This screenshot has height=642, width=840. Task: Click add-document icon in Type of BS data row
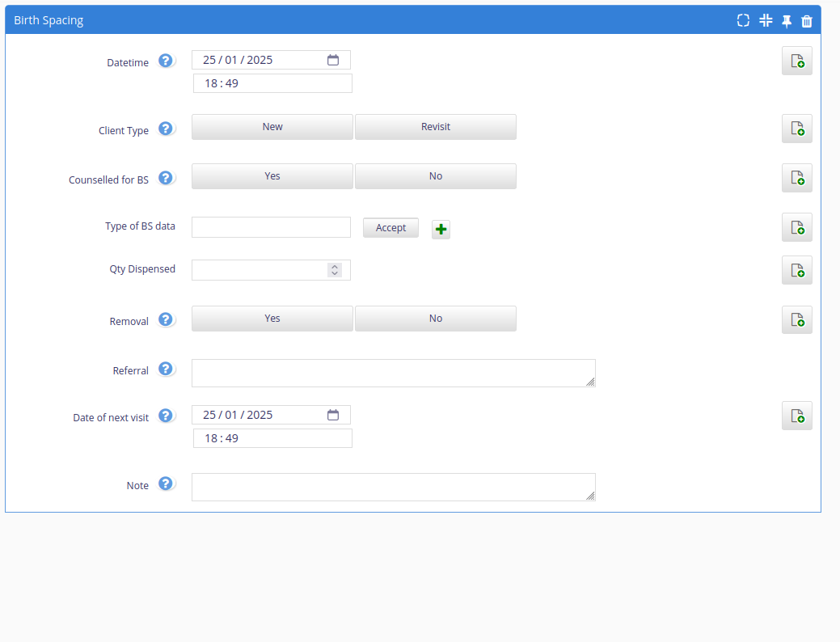click(x=796, y=227)
